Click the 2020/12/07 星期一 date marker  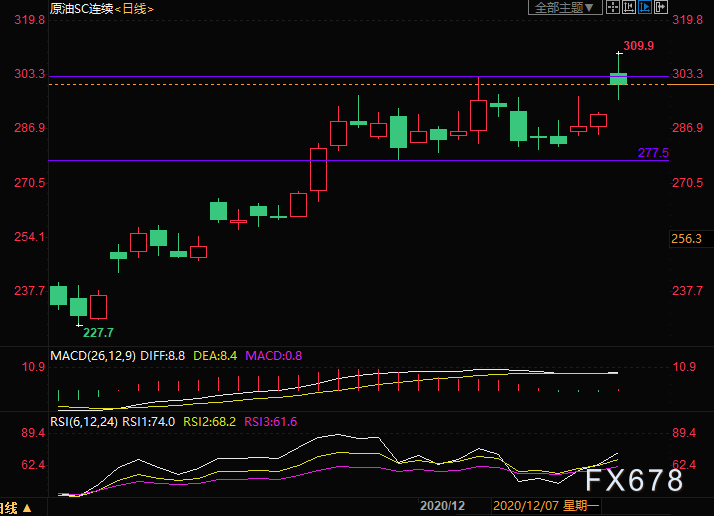point(546,506)
